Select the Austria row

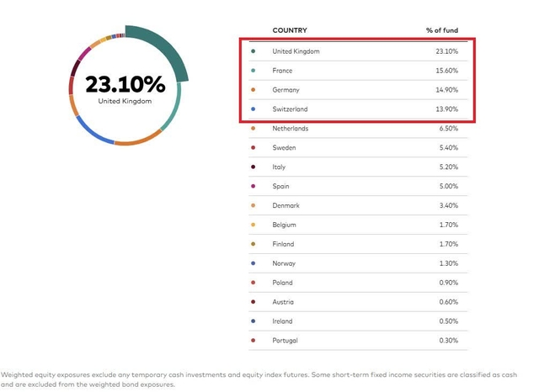click(358, 302)
